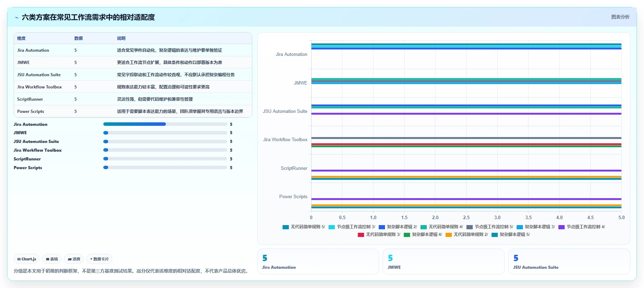Click the Jira Automation label on the chart axis
644x288 pixels.
(x=291, y=55)
